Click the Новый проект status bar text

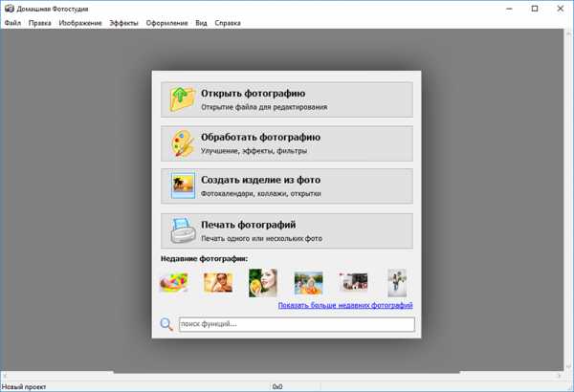point(24,386)
